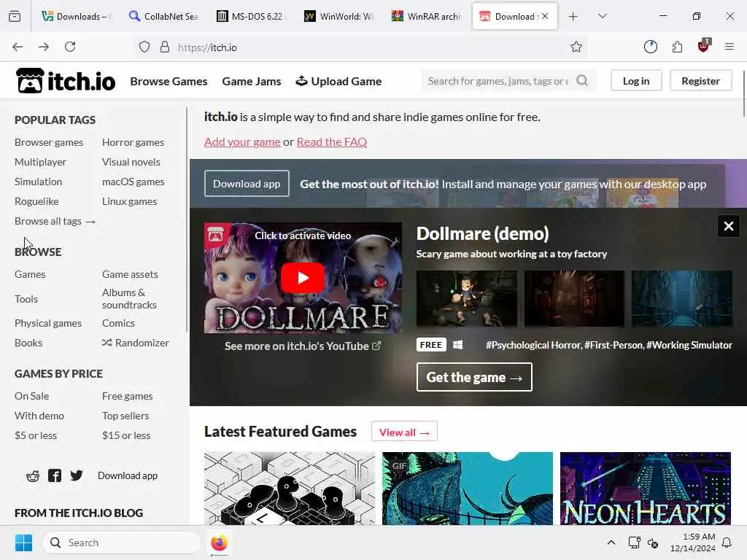The width and height of the screenshot is (747, 560).
Task: Open Free games price filter
Action: [x=127, y=396]
